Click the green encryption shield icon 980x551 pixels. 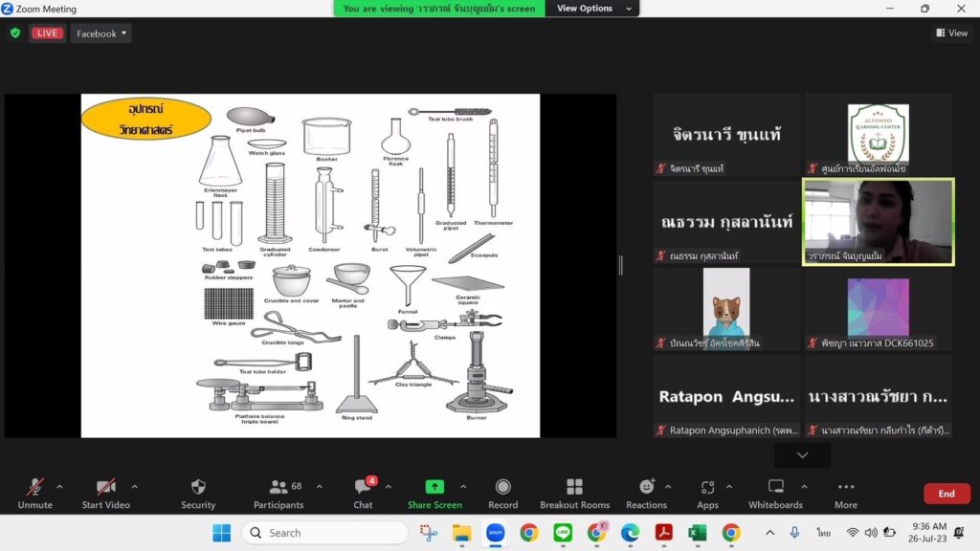click(x=14, y=33)
